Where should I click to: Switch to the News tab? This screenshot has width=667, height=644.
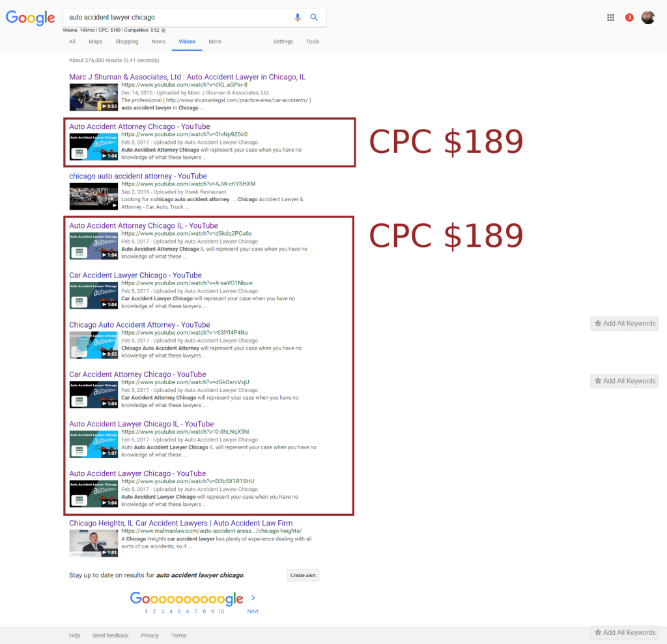point(158,42)
